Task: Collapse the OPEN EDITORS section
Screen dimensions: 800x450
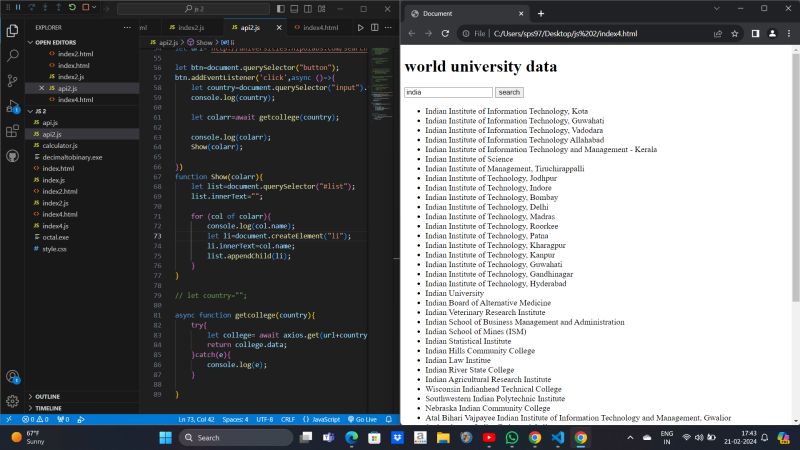Action: point(56,42)
